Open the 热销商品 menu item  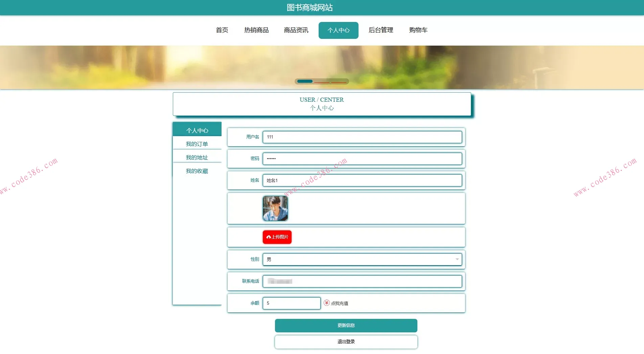[256, 30]
